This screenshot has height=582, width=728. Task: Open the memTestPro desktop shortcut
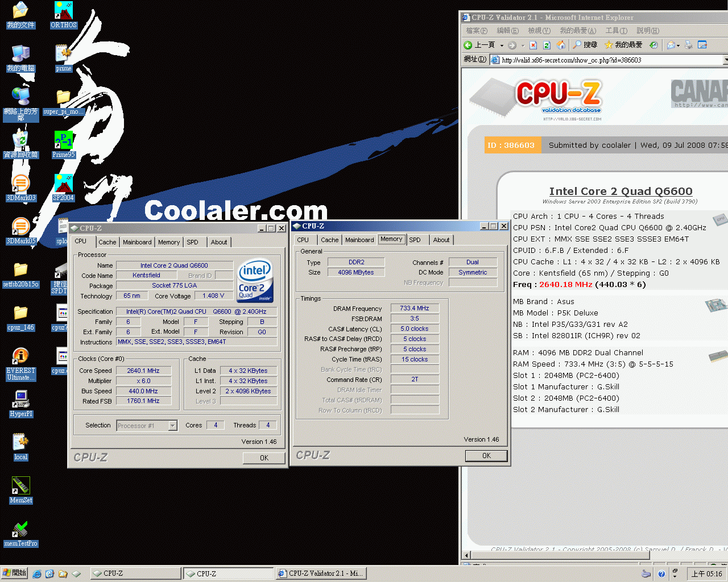click(x=20, y=534)
